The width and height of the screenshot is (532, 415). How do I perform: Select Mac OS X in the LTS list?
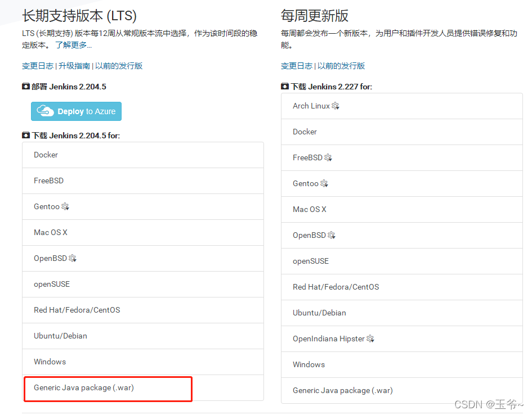tap(143, 232)
